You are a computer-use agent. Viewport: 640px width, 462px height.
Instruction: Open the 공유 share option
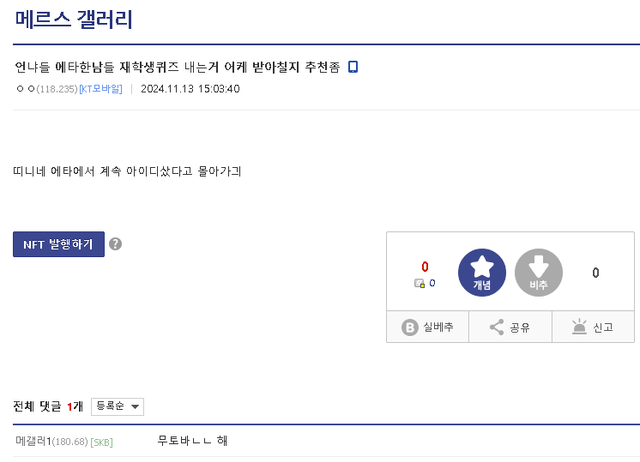coord(510,327)
